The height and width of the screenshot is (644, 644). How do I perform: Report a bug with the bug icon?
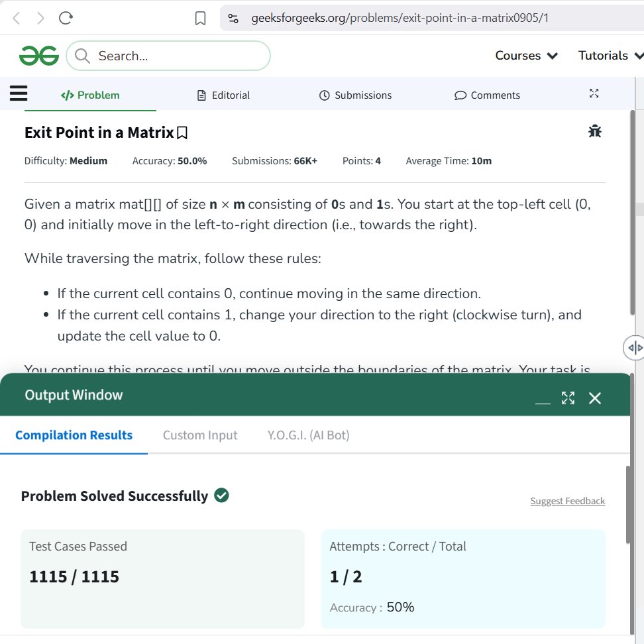(595, 131)
